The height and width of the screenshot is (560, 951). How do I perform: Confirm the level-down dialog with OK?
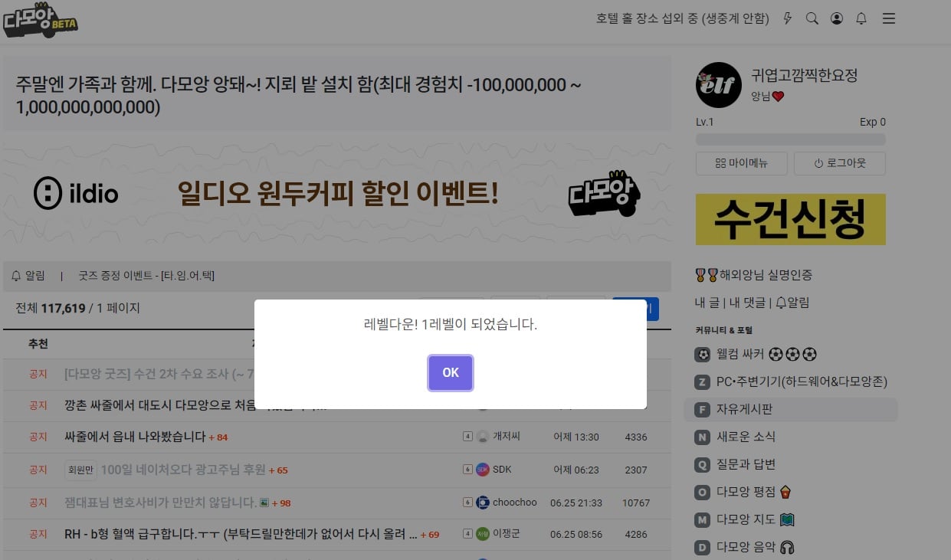[x=451, y=372]
